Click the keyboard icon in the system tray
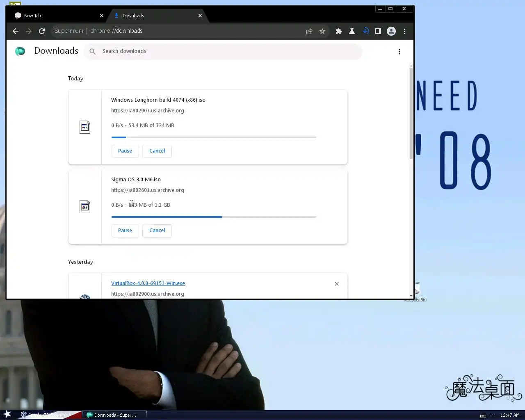Viewport: 525px width, 420px height. coord(483,415)
